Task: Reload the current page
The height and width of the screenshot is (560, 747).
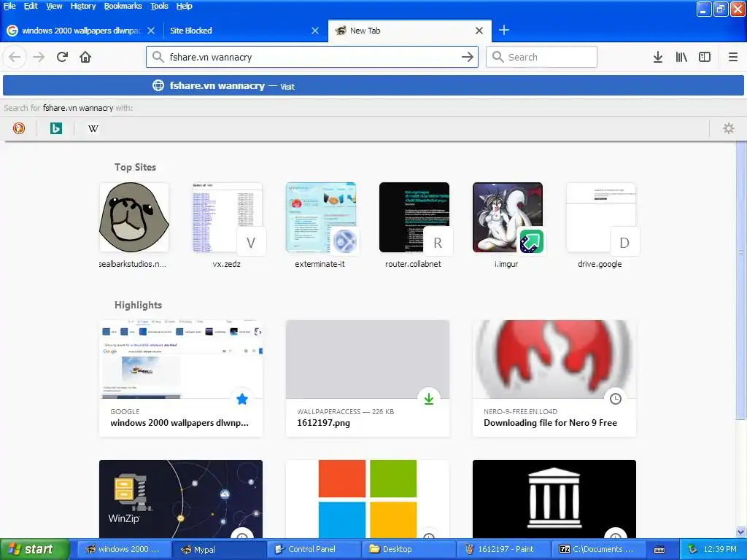Action: (x=63, y=57)
